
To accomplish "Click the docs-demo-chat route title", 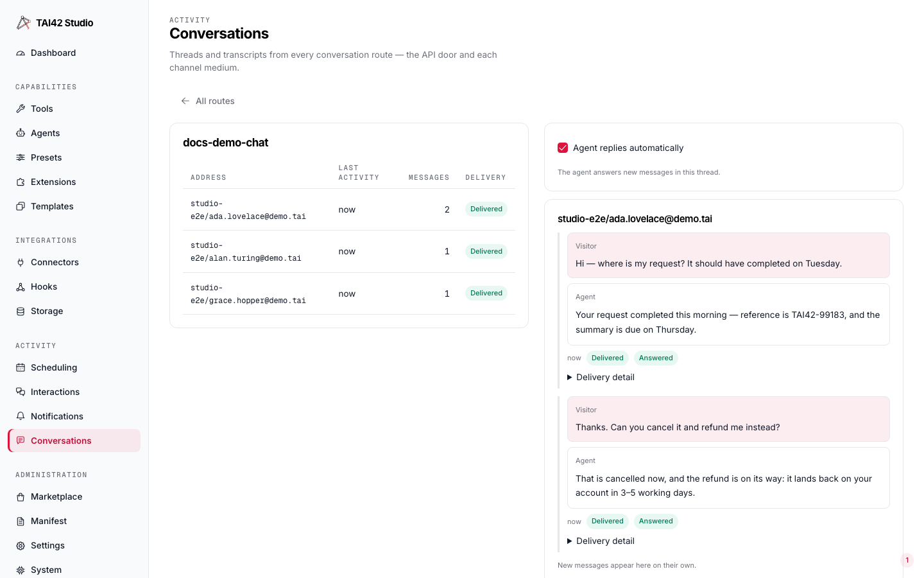I will click(226, 143).
